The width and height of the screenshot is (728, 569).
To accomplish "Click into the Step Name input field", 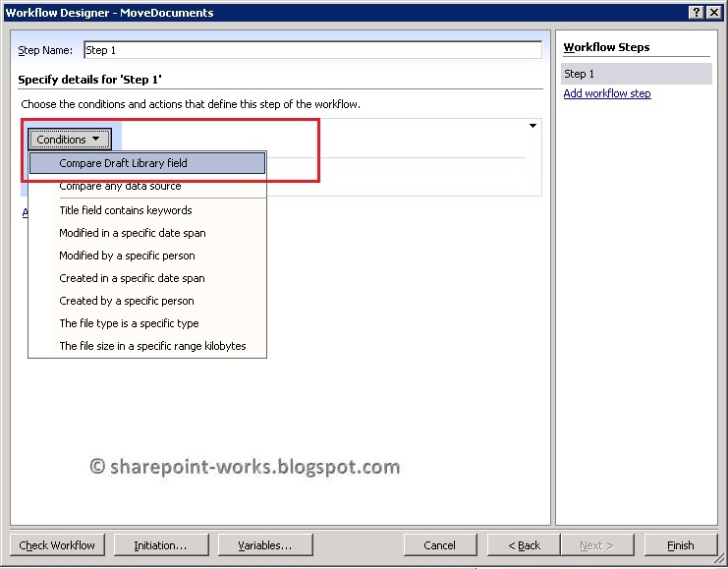I will 312,50.
